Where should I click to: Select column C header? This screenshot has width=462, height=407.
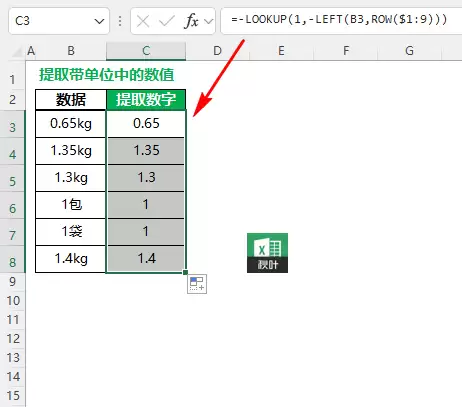coord(146,51)
